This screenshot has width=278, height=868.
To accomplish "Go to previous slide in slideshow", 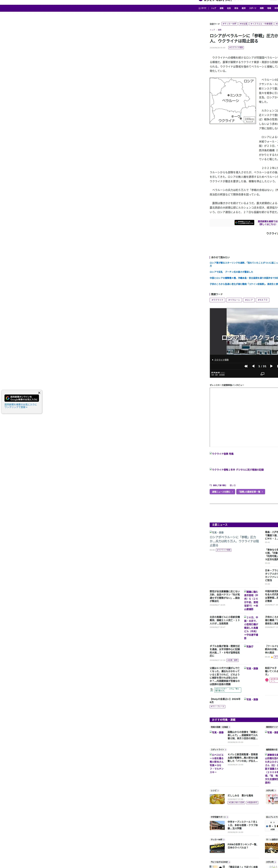I will click(x=253, y=366).
